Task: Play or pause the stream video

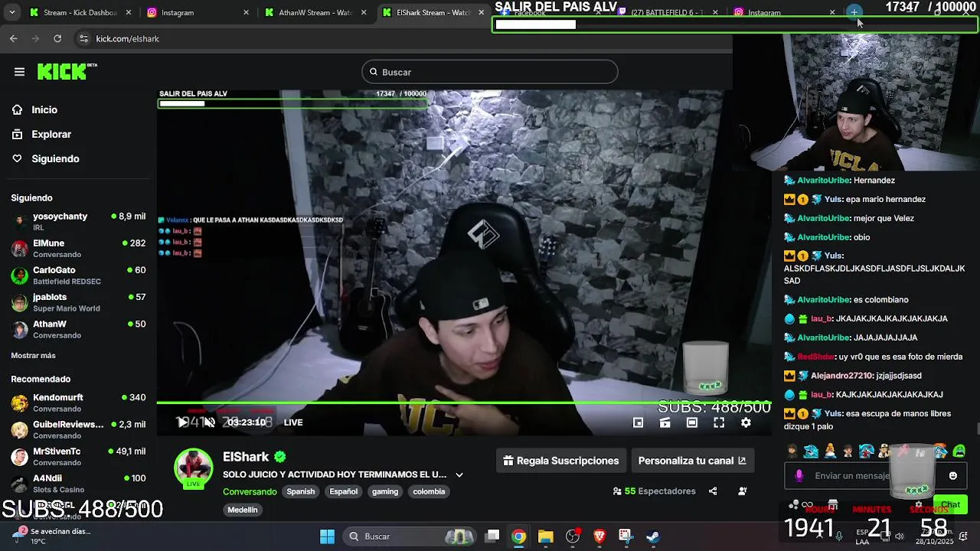Action: point(182,422)
